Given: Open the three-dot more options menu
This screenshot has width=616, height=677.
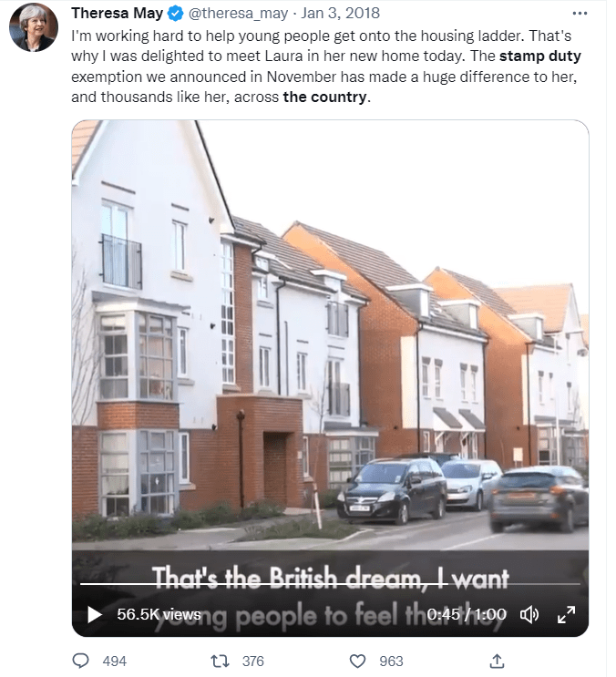Looking at the screenshot, I should pyautogui.click(x=580, y=14).
